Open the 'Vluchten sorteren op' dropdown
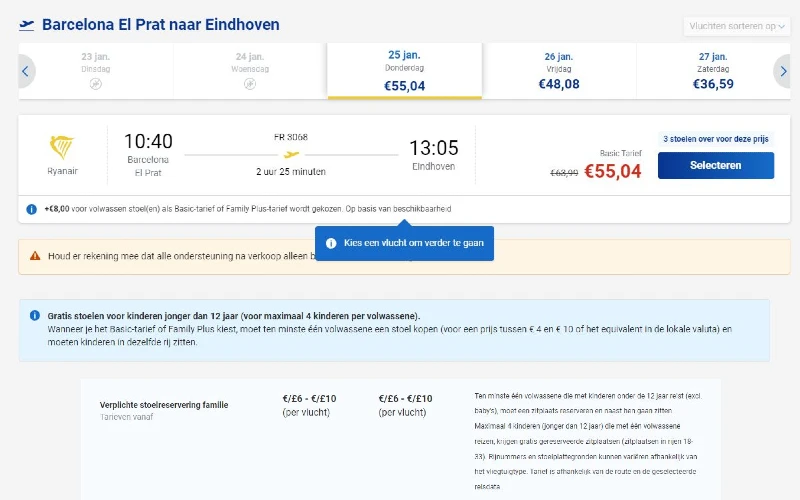Image resolution: width=800 pixels, height=500 pixels. click(x=736, y=26)
